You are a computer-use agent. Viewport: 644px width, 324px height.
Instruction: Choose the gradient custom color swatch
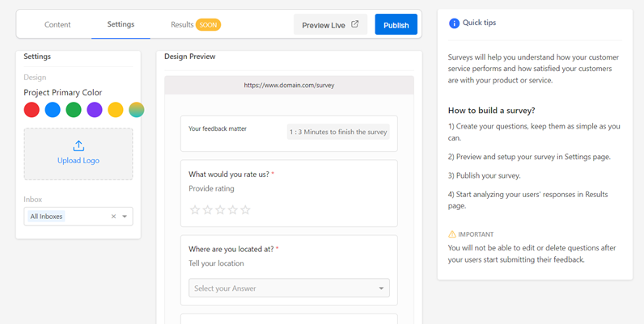[137, 110]
